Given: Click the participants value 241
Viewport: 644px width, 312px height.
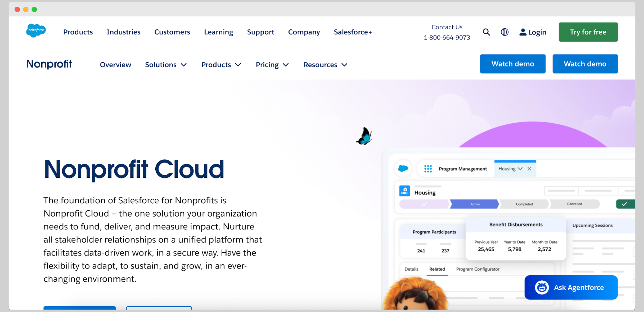Looking at the screenshot, I should [x=421, y=251].
